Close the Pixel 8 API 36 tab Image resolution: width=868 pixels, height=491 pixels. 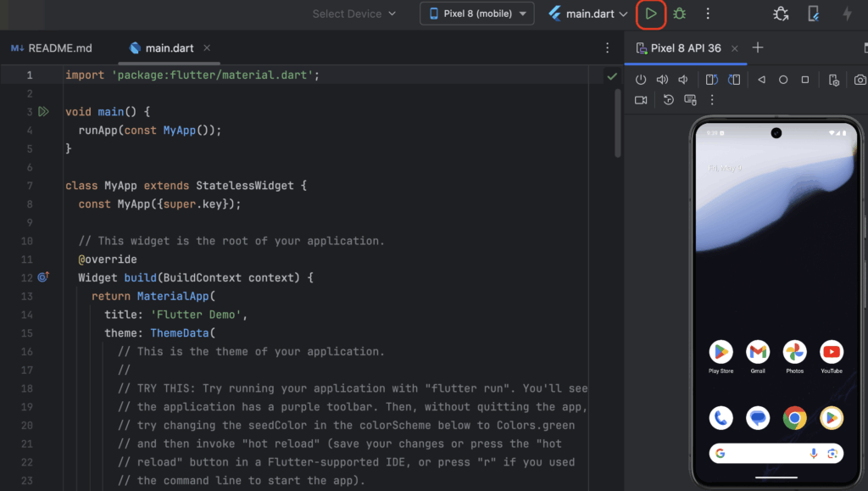[735, 48]
